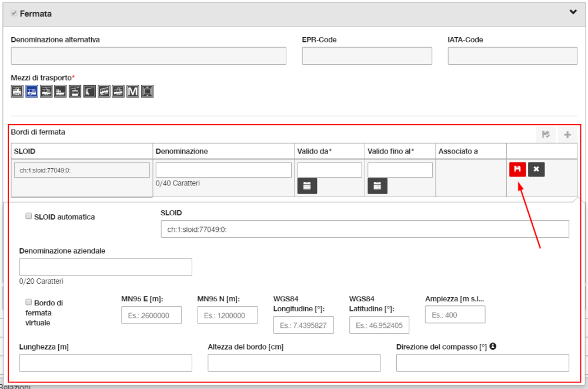Click WGS84 Latitudine field
Image resolution: width=588 pixels, height=389 pixels.
379,325
